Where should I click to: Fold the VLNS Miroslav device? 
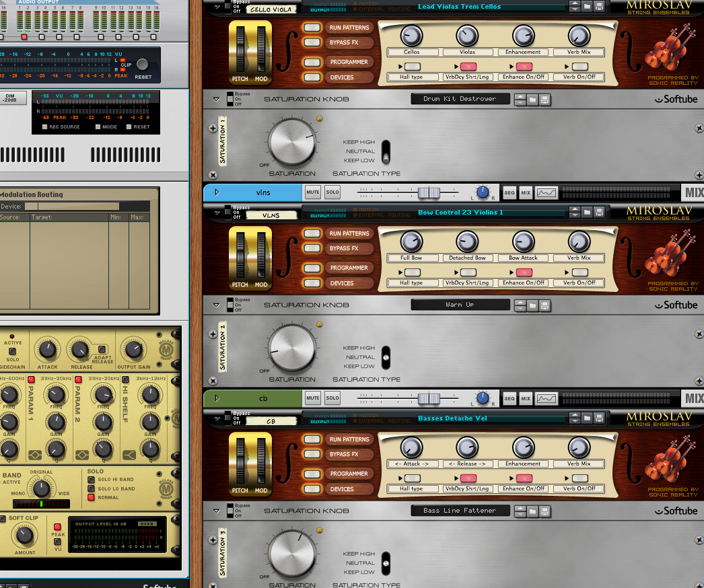(217, 213)
